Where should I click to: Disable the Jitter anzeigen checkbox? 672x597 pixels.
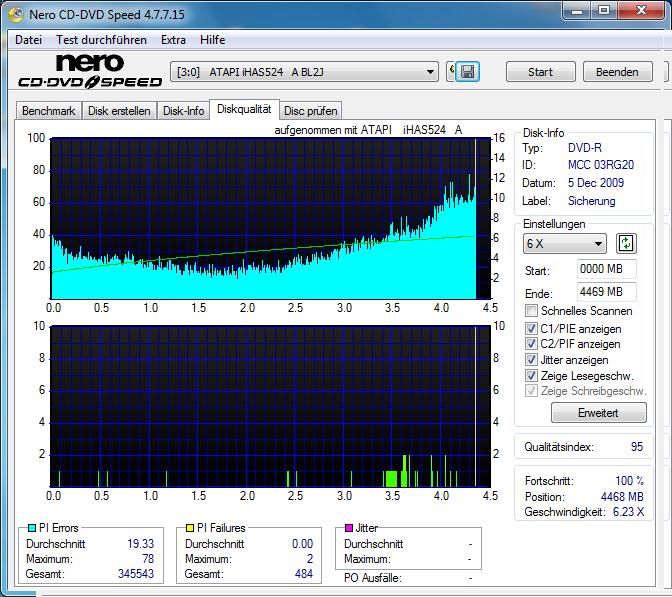(532, 360)
